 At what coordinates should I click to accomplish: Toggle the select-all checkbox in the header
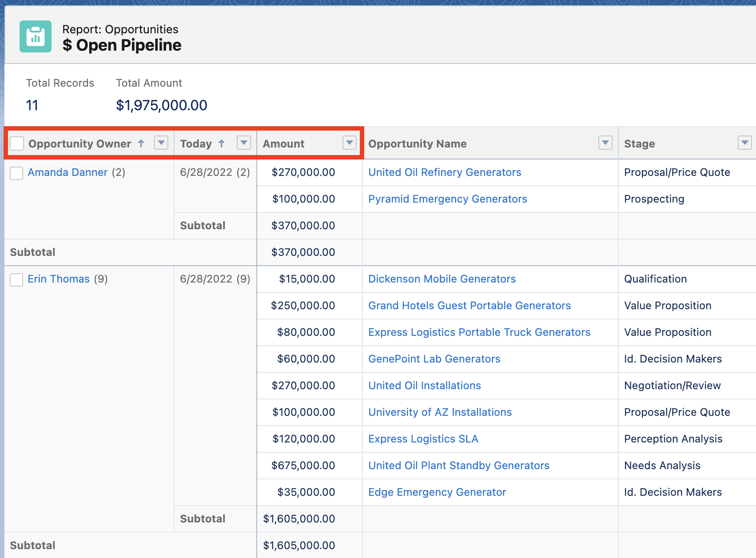point(17,143)
